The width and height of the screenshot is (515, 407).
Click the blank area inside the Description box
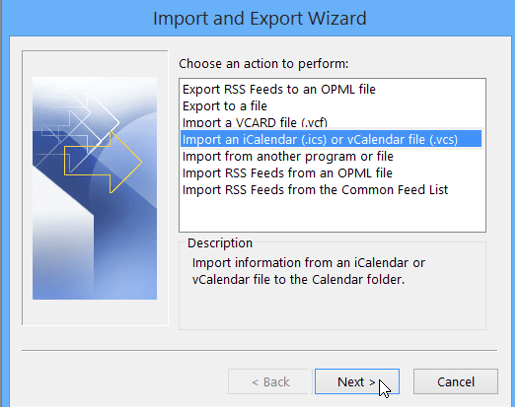coord(332,308)
